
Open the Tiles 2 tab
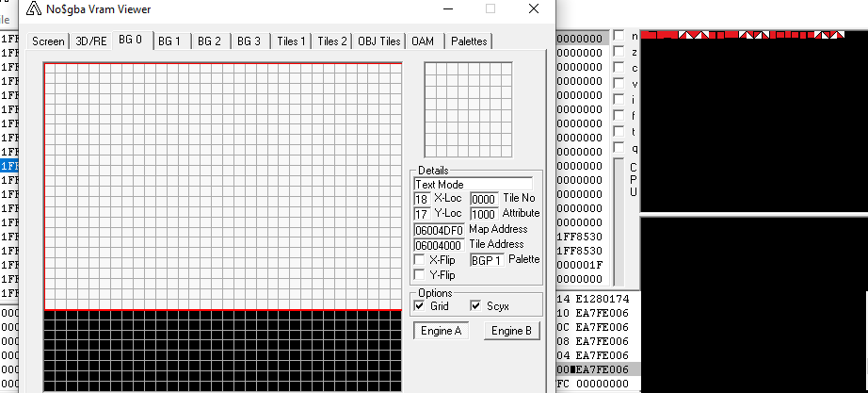tap(332, 41)
